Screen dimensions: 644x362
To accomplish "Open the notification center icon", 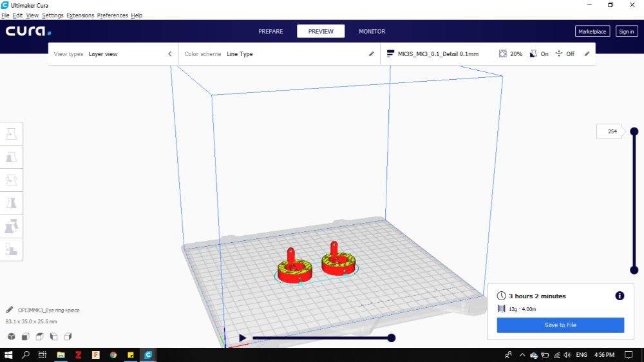I will point(629,355).
